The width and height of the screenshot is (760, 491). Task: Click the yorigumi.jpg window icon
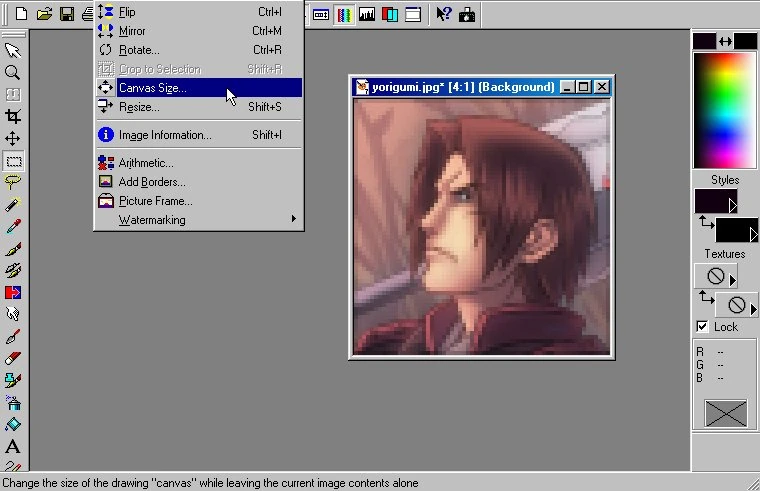click(x=362, y=87)
